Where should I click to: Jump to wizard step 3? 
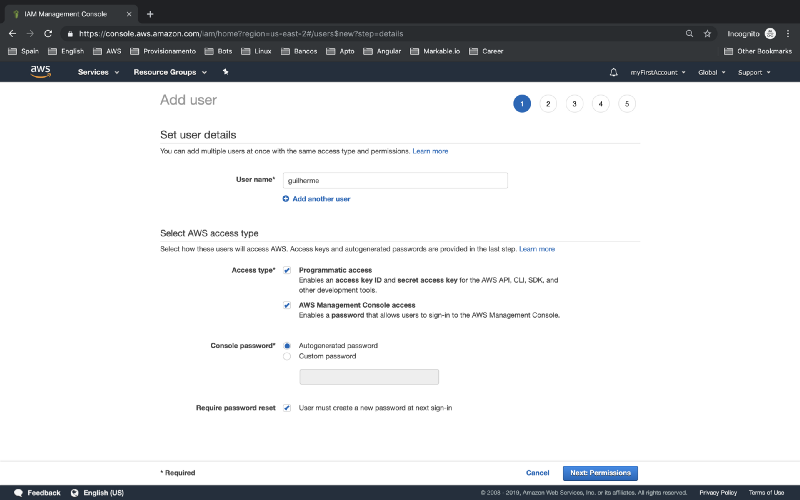click(x=574, y=104)
